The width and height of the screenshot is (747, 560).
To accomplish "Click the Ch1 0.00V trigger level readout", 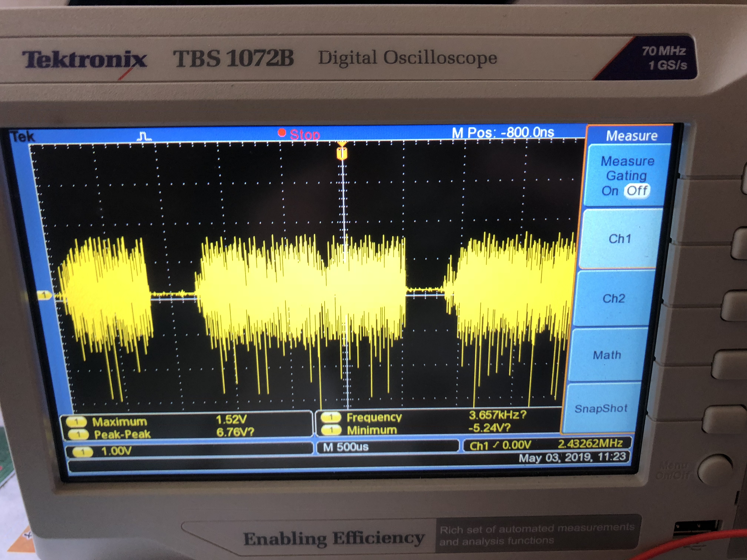I will point(500,446).
